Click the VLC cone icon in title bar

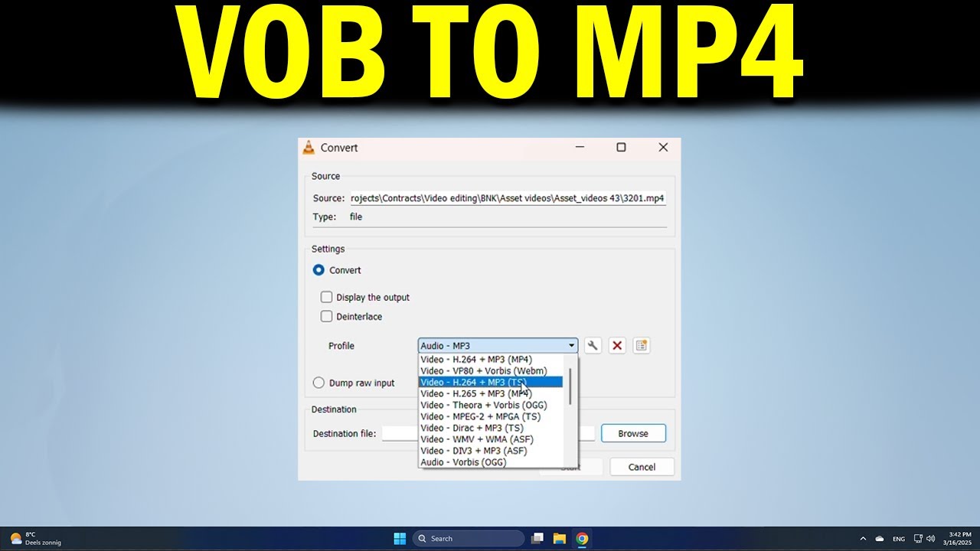309,148
